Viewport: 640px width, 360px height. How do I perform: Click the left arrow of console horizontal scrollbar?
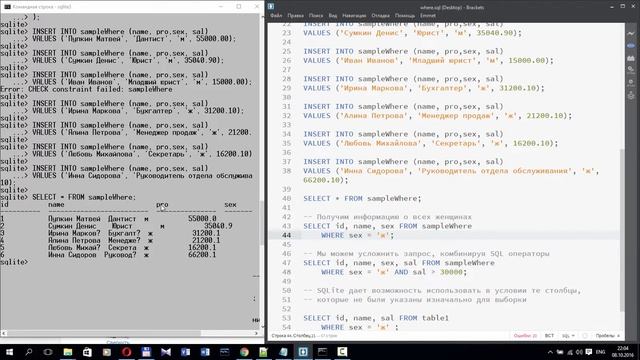coord(4,333)
